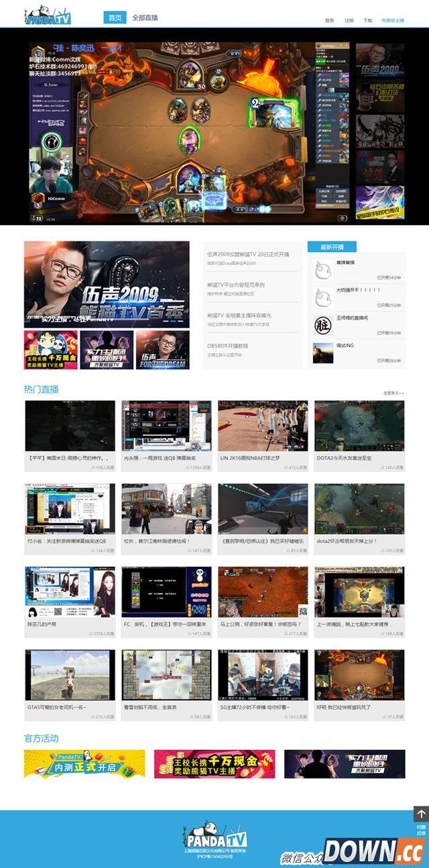Open 好吧 我已经快被盗玩死了 thumbnail
The width and height of the screenshot is (429, 868).
point(359,675)
